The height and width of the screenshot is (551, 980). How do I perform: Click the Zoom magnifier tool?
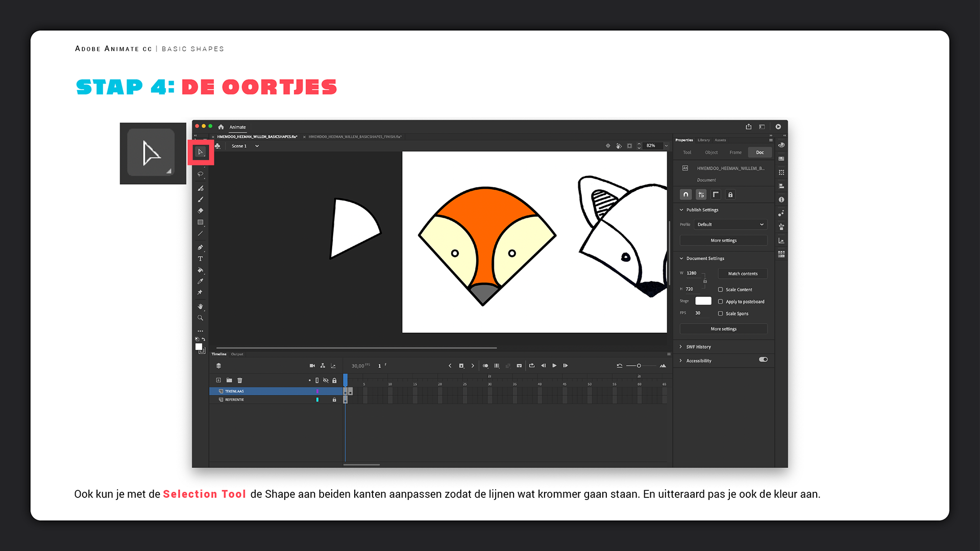point(200,318)
